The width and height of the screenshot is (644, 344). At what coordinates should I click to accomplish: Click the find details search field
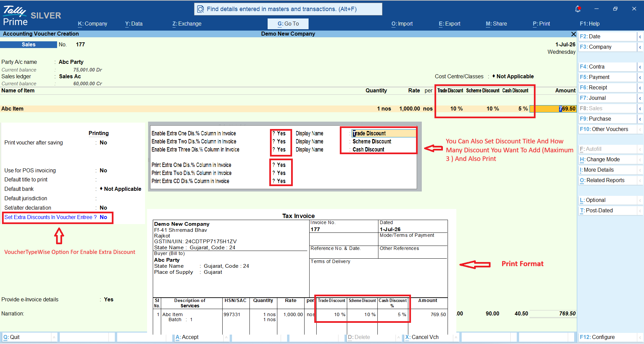click(288, 9)
